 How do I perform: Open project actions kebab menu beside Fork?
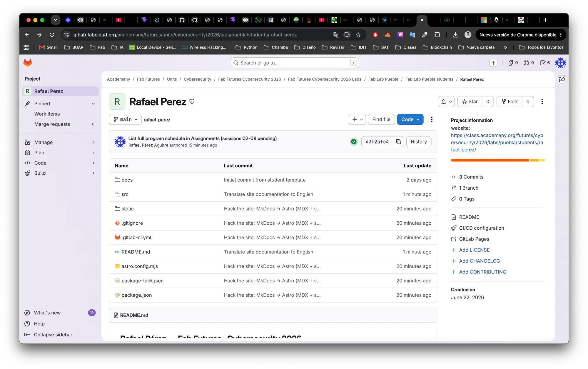pos(542,101)
